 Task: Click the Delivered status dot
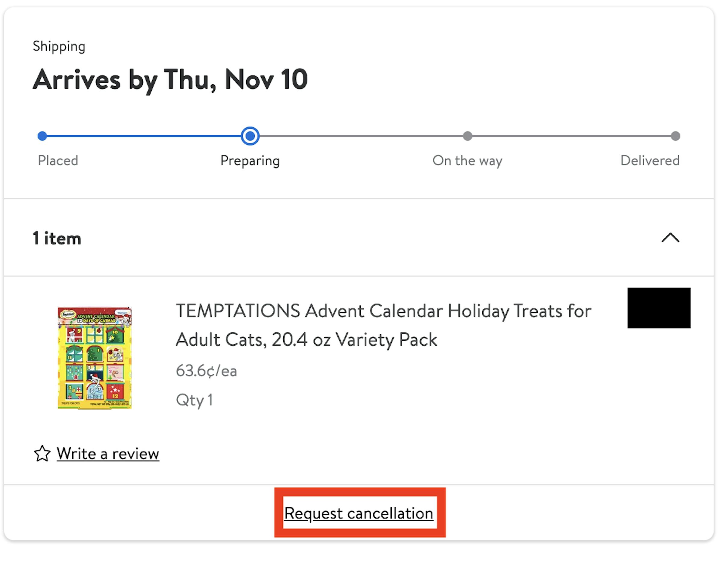click(x=676, y=136)
